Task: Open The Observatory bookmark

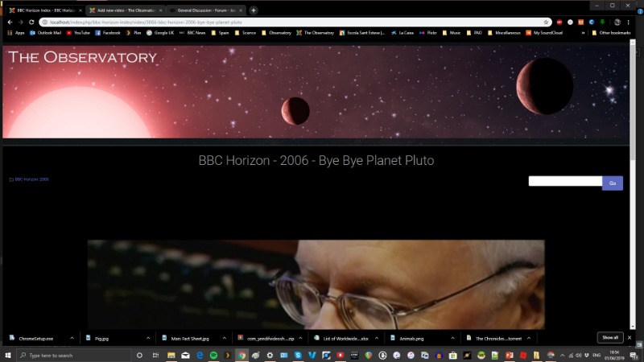Action: click(x=316, y=33)
